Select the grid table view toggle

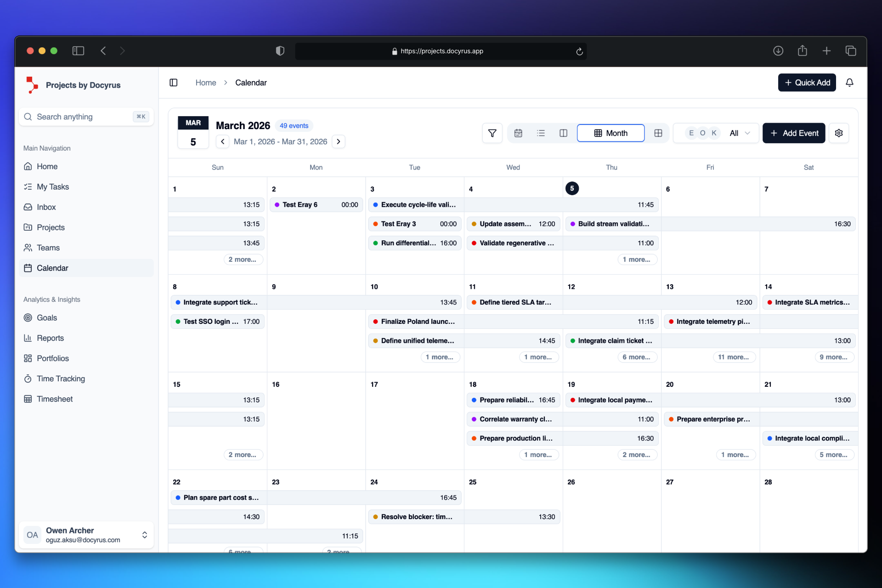(x=658, y=133)
